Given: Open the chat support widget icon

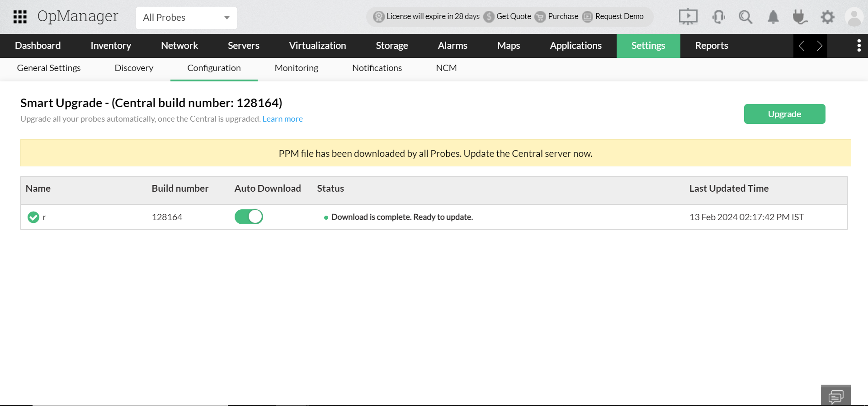Looking at the screenshot, I should pyautogui.click(x=836, y=397).
